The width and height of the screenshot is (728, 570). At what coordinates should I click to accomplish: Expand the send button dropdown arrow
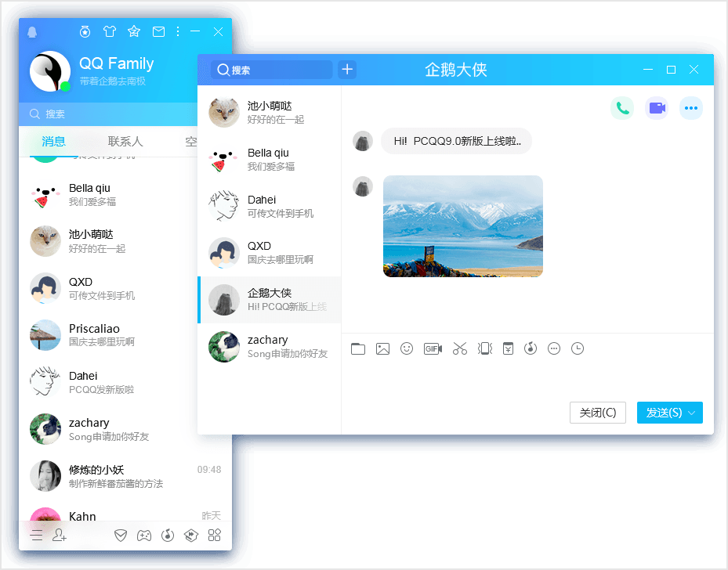[x=692, y=413]
